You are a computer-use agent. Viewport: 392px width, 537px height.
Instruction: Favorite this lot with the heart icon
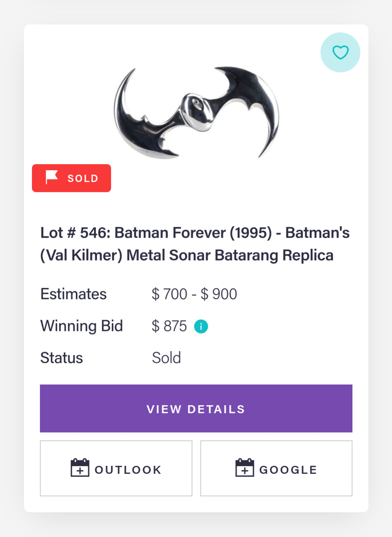click(340, 52)
